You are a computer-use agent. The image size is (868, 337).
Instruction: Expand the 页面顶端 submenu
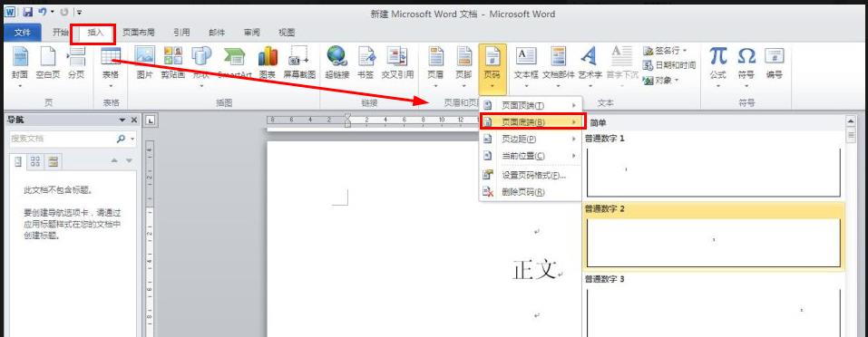[x=531, y=105]
